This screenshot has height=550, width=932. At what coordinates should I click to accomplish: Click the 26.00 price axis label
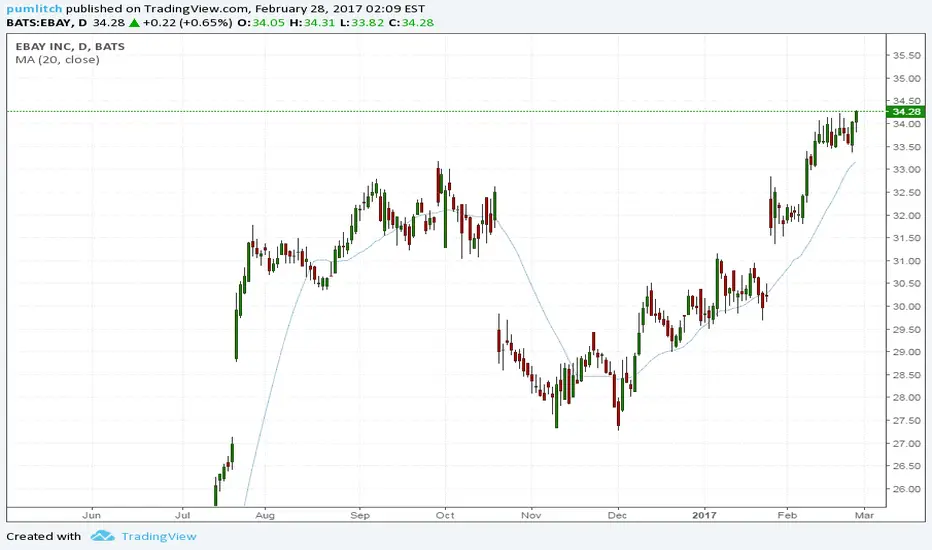pos(906,489)
